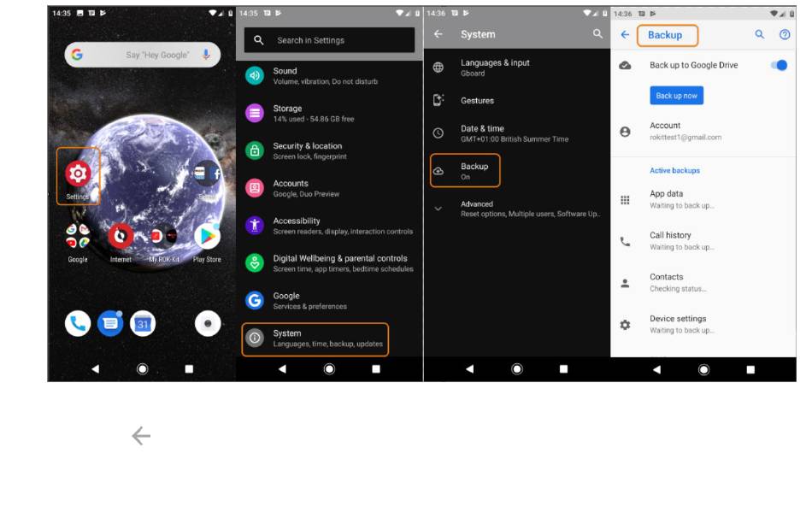Open Gestures settings
The image size is (812, 530).
pyautogui.click(x=517, y=101)
